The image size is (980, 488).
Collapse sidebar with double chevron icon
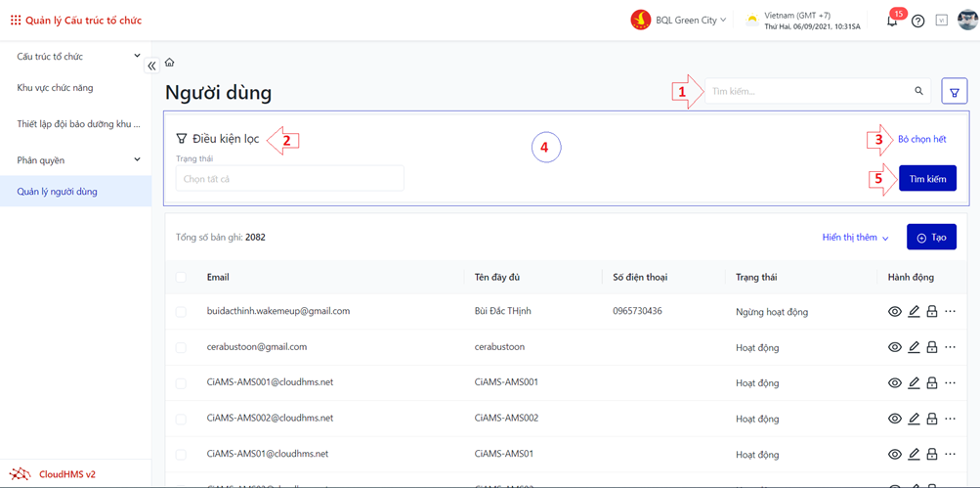pos(151,66)
